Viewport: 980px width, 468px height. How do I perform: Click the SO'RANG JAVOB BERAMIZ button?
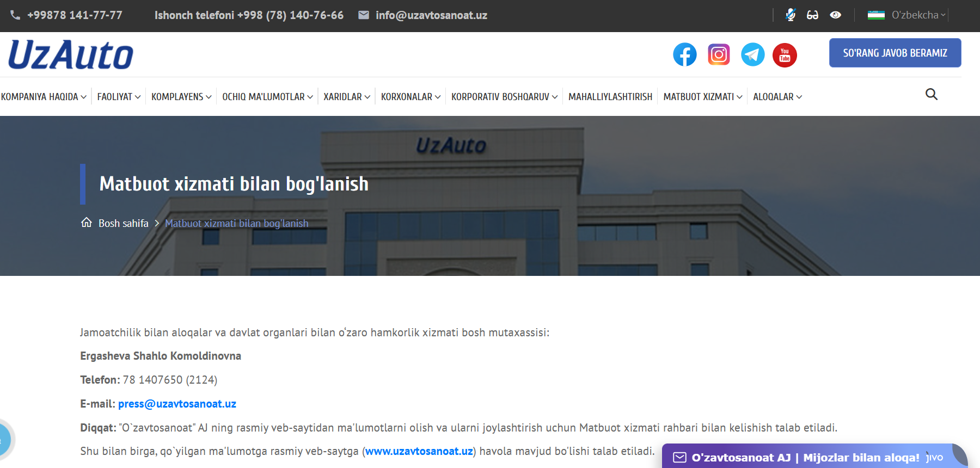895,53
